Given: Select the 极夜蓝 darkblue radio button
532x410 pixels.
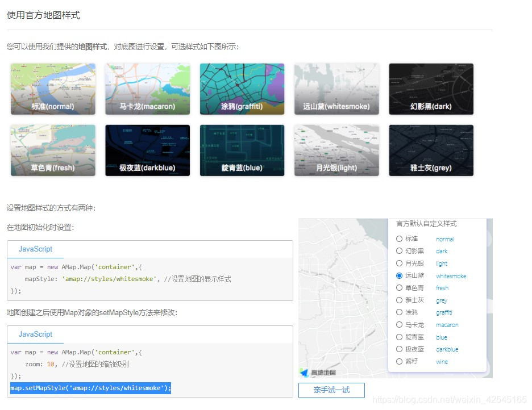Looking at the screenshot, I should 399,349.
